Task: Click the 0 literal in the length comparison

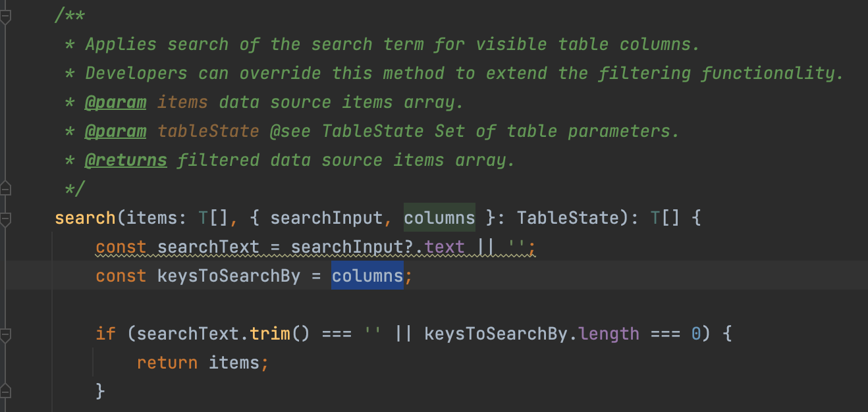Action: click(695, 333)
